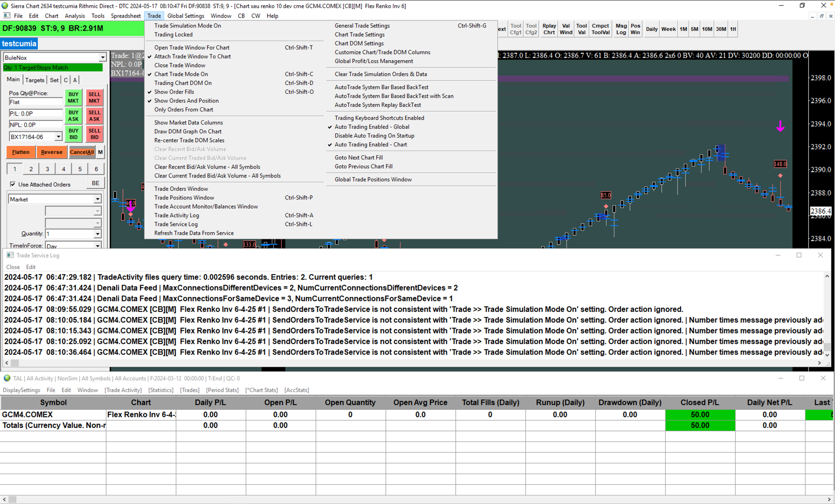The width and height of the screenshot is (835, 504).
Task: Click the Val Wind toolbar button
Action: tap(566, 29)
